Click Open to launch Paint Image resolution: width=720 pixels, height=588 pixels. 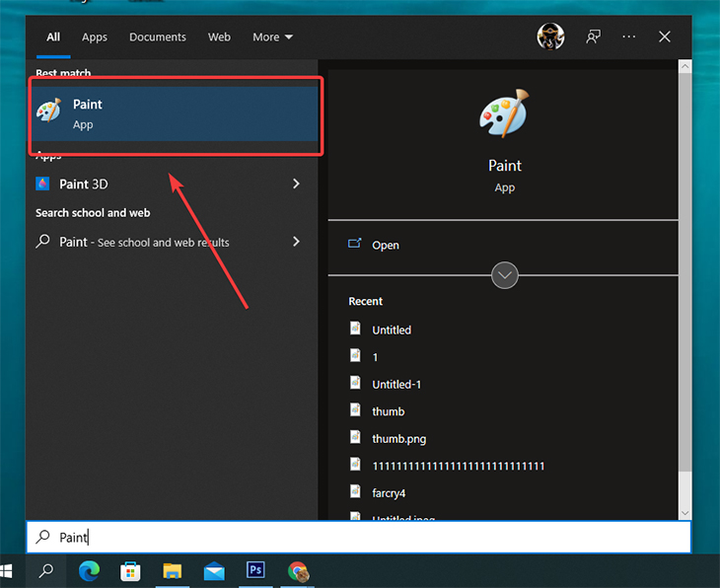click(x=386, y=245)
